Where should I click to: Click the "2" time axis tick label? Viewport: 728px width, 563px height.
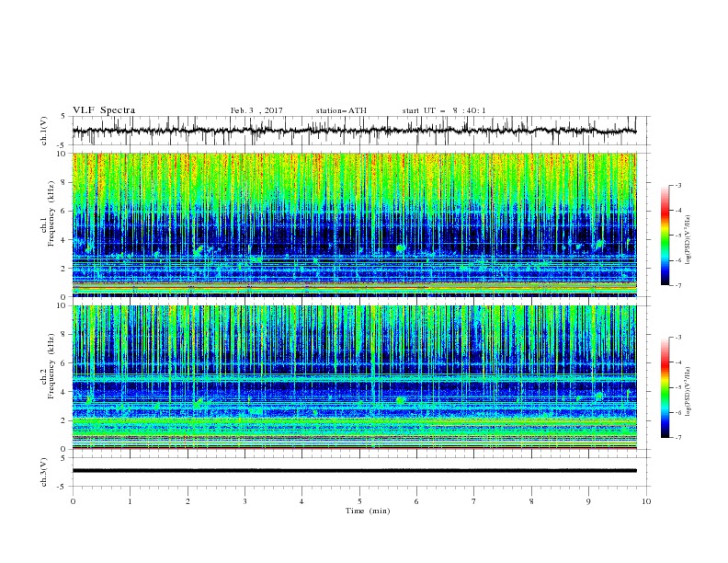pos(188,501)
